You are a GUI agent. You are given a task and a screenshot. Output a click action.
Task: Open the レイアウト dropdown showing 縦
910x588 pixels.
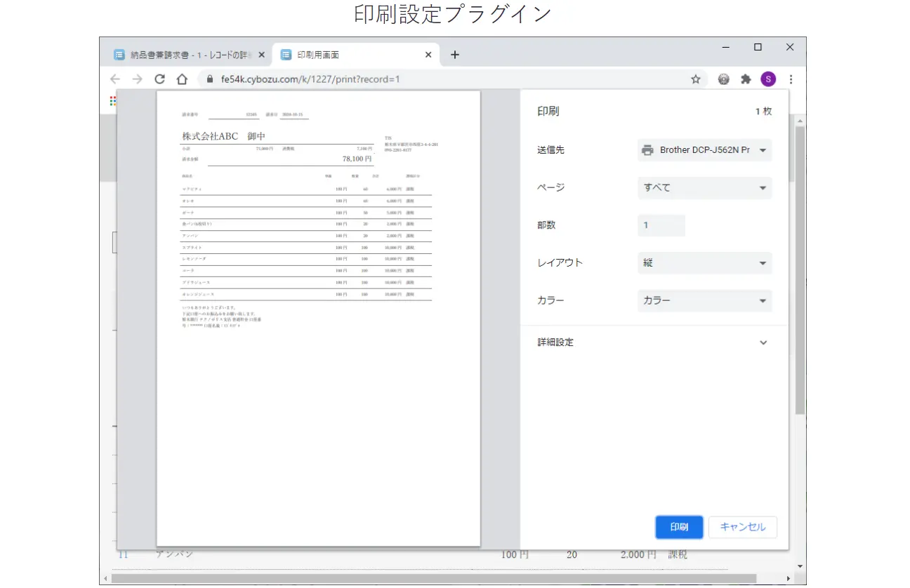coord(704,263)
